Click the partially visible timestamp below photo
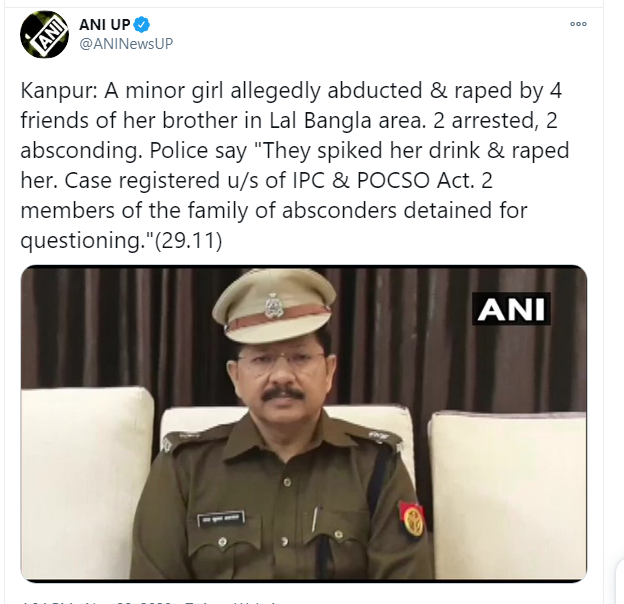 [151, 602]
